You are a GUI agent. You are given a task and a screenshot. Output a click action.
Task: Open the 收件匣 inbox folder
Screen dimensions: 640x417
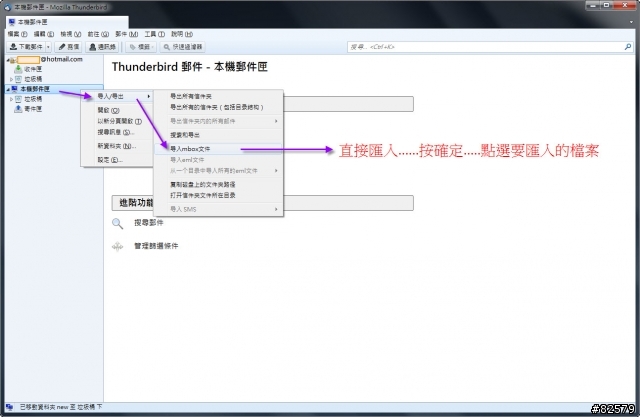[33, 69]
